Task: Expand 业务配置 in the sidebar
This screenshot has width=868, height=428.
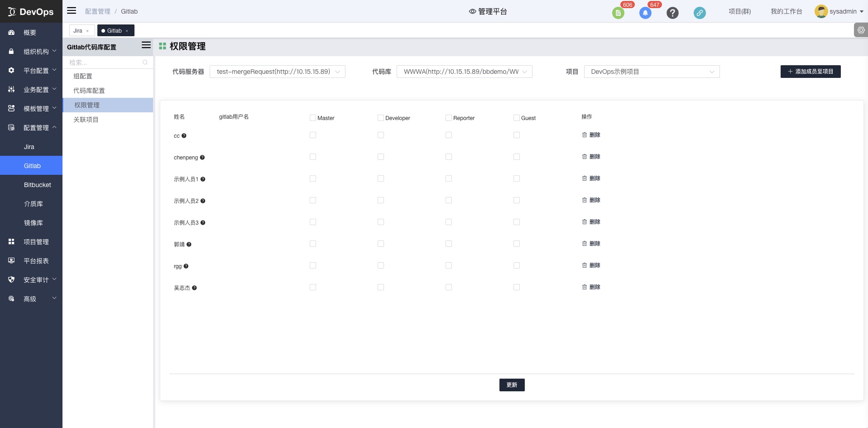Action: [31, 90]
